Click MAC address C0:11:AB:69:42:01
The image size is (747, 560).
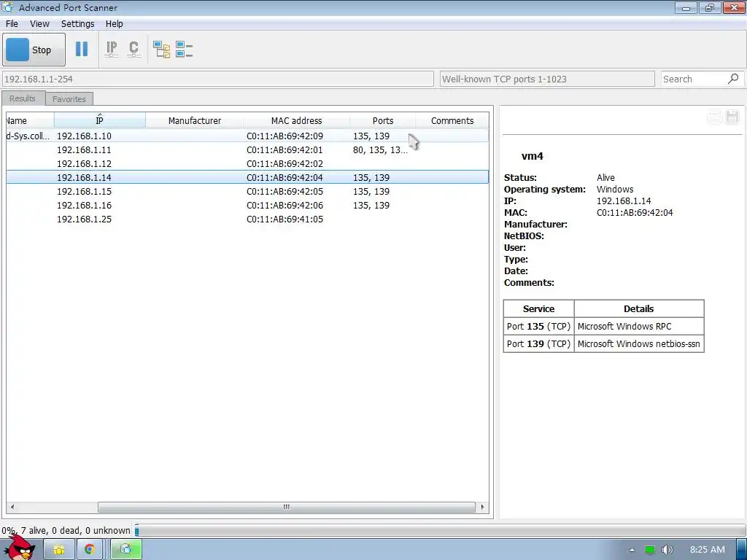tap(285, 149)
